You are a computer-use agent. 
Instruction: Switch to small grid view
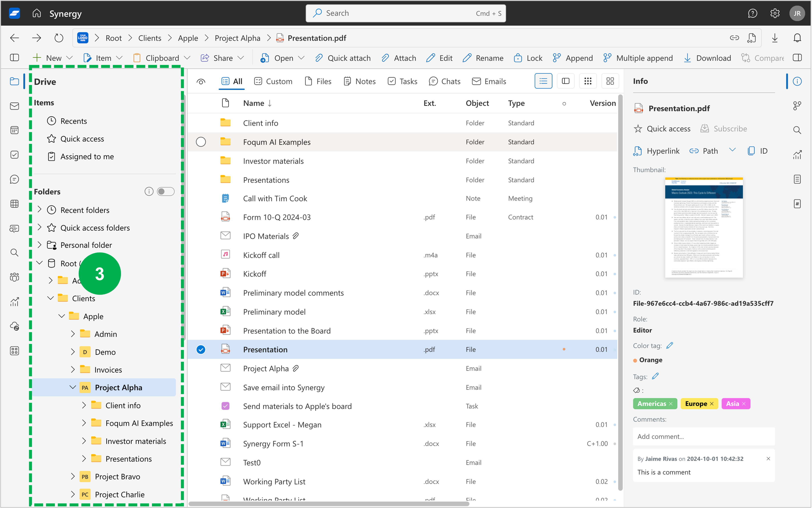click(588, 81)
